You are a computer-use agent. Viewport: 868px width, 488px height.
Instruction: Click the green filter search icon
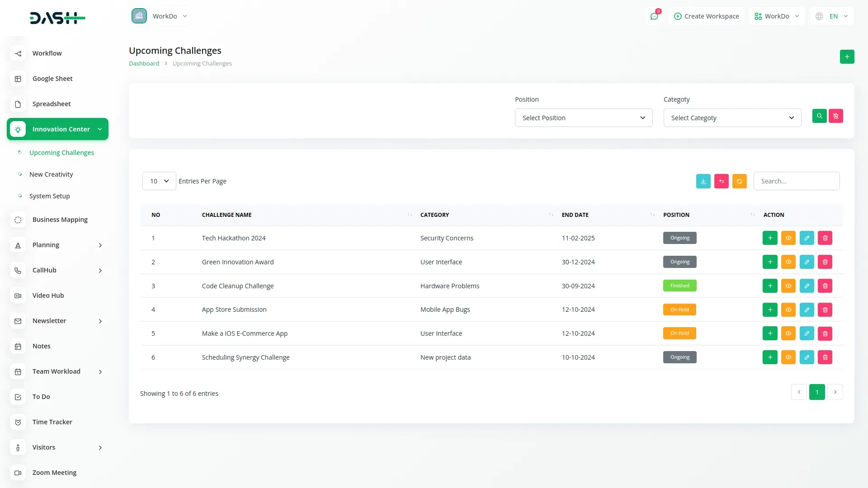[x=819, y=116]
